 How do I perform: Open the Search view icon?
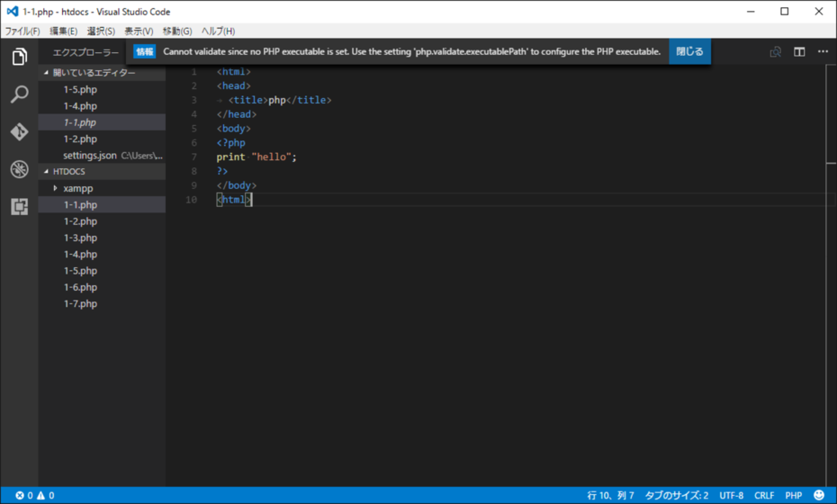pos(19,95)
